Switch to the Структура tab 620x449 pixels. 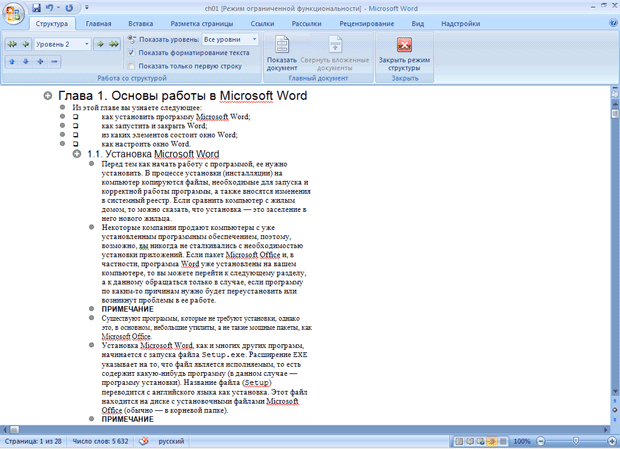[x=52, y=24]
